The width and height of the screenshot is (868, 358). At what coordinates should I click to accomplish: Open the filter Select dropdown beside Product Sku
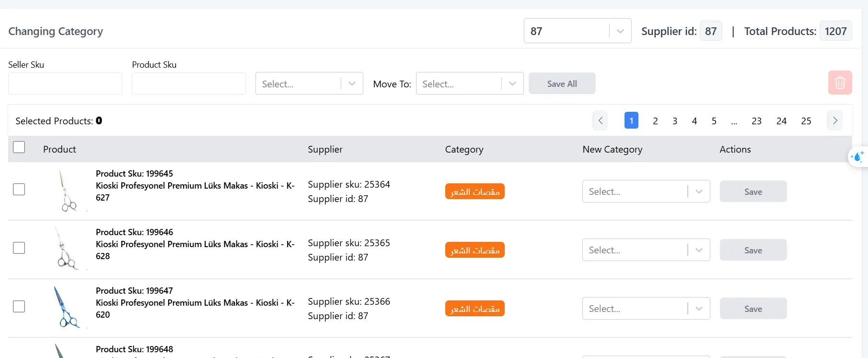309,84
